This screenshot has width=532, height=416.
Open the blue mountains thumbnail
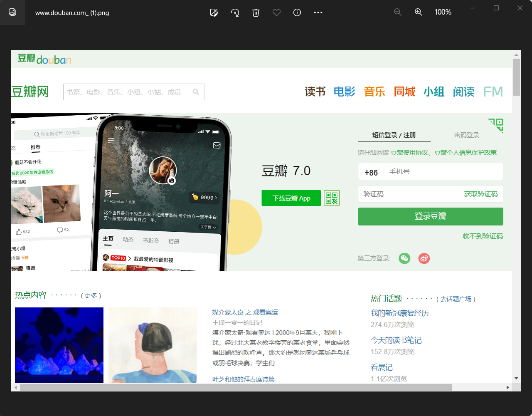[59, 345]
